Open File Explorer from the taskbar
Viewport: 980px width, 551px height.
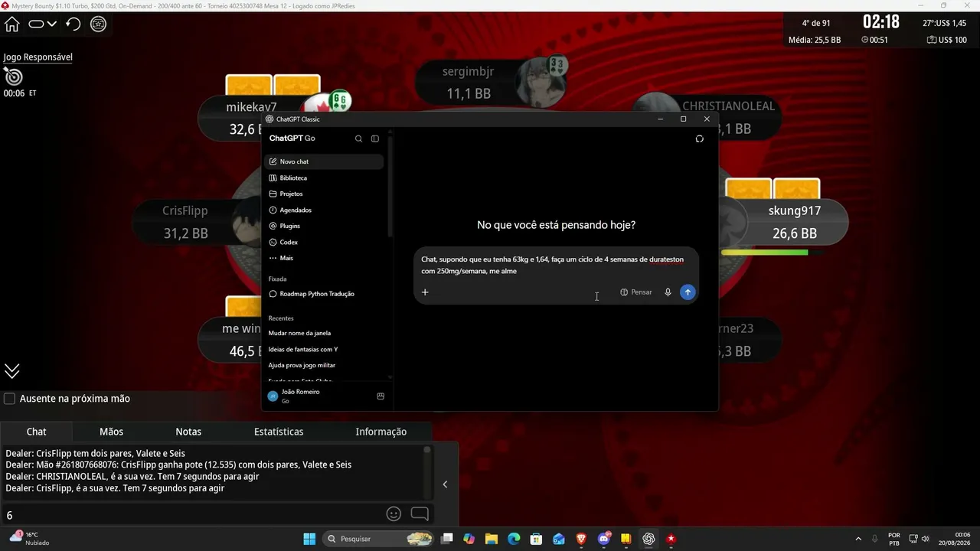pyautogui.click(x=492, y=539)
